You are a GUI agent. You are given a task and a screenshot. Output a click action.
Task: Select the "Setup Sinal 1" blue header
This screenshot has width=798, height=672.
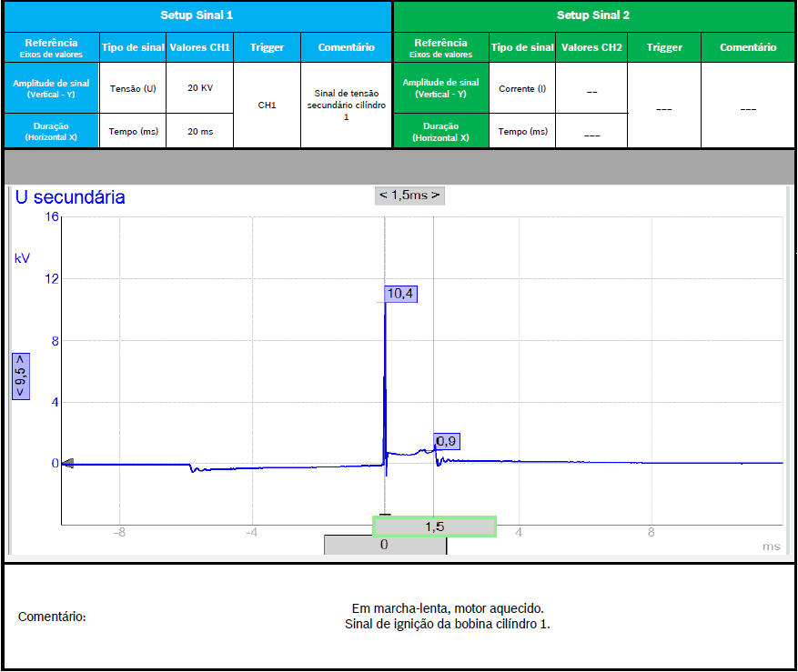click(197, 15)
